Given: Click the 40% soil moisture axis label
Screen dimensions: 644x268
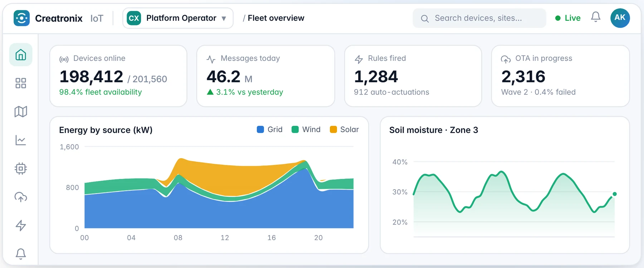Looking at the screenshot, I should (x=400, y=162).
